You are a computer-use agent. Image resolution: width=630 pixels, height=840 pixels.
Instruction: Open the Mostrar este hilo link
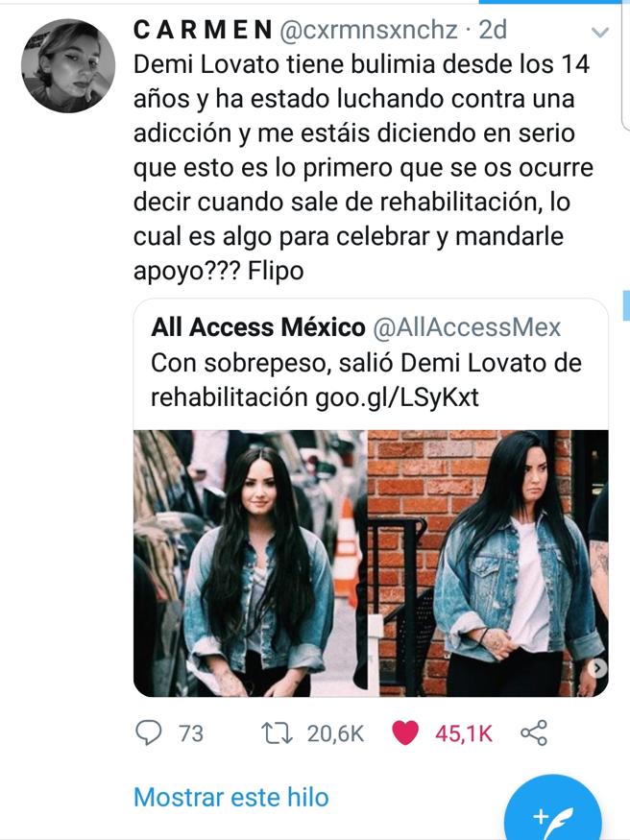tap(230, 797)
